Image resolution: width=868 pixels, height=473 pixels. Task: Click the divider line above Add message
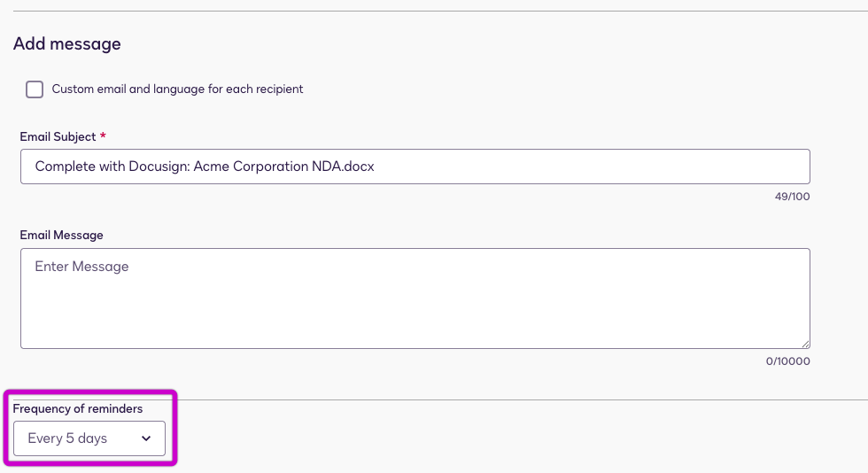434,12
